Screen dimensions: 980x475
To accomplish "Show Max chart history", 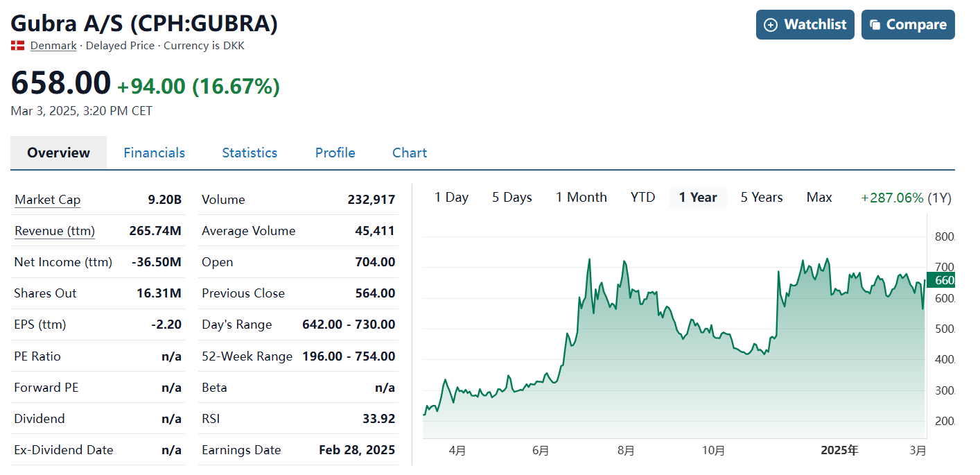I will pos(819,198).
